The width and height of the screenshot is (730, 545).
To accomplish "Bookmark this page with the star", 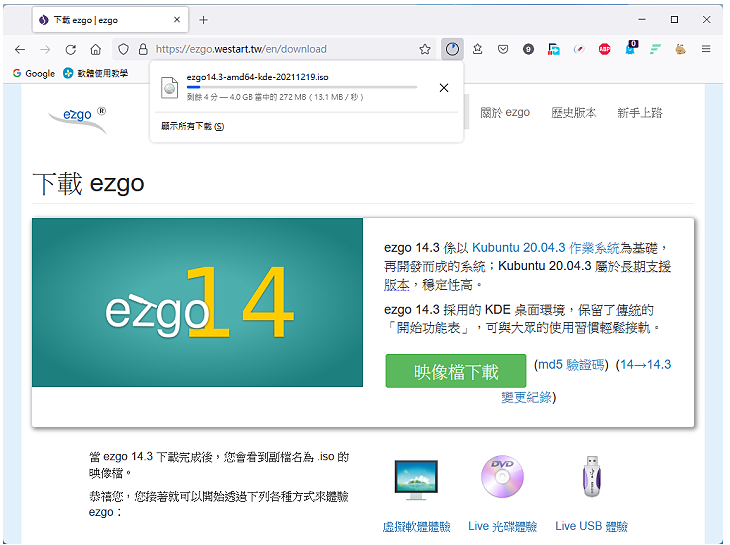I will coord(425,49).
